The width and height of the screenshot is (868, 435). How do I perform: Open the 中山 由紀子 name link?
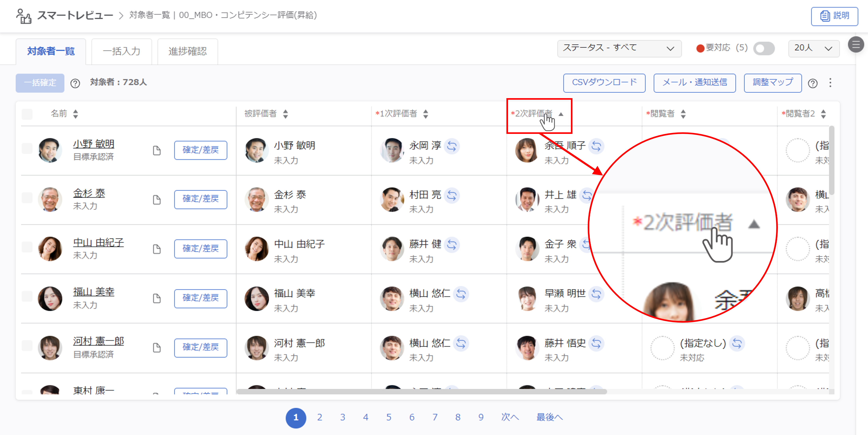point(98,242)
